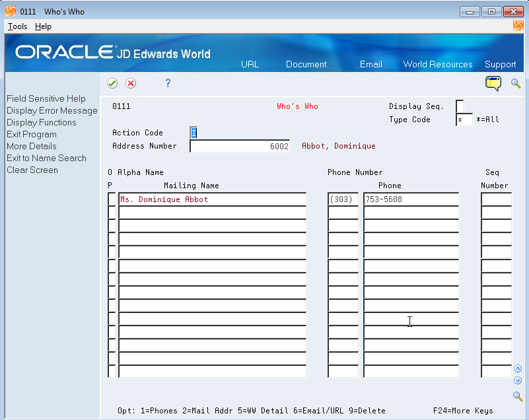
Task: Select Display Error Message
Action: [x=52, y=110]
